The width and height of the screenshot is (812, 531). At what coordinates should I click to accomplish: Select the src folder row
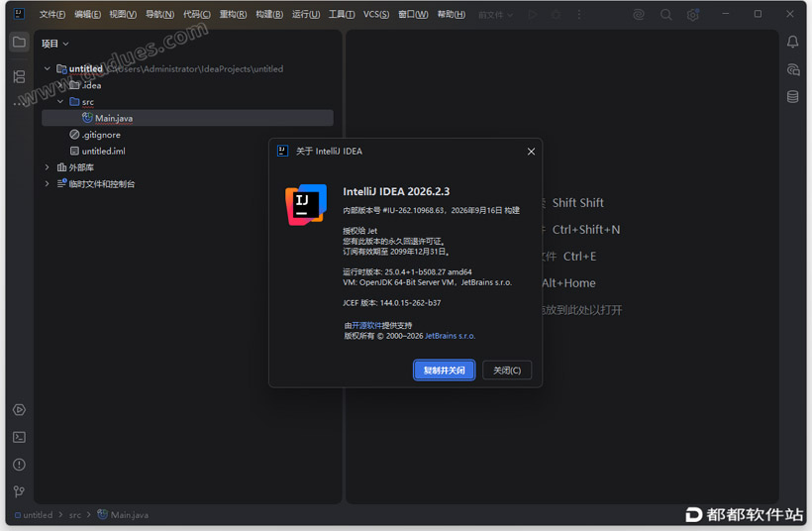point(187,101)
